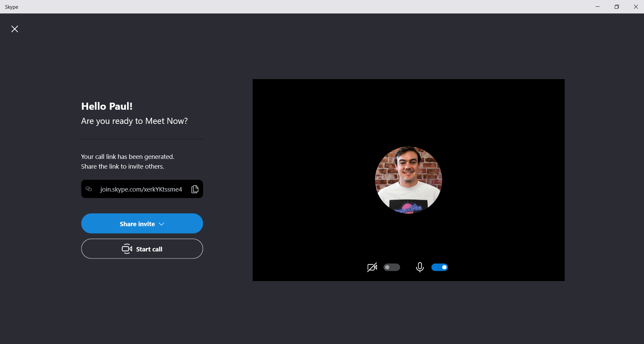Screen dimensions: 644x344
Task: Click the X to dismiss the Meet Now screen
Action: click(15, 29)
